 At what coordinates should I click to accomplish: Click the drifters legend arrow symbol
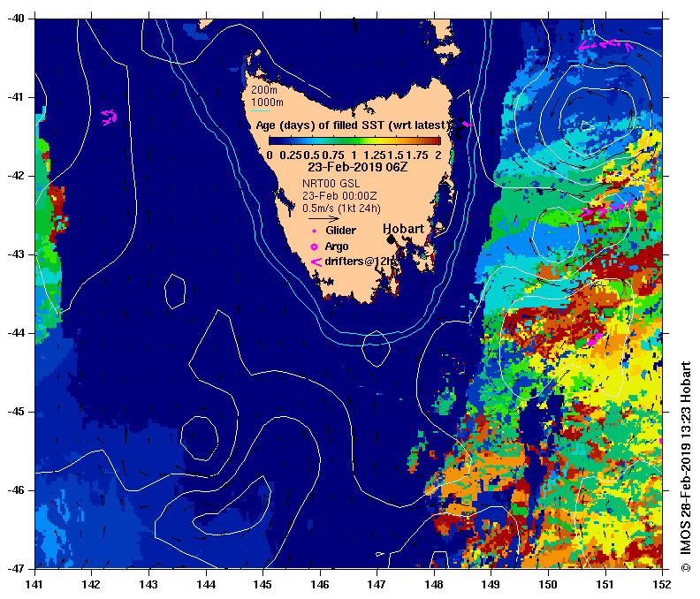click(316, 262)
